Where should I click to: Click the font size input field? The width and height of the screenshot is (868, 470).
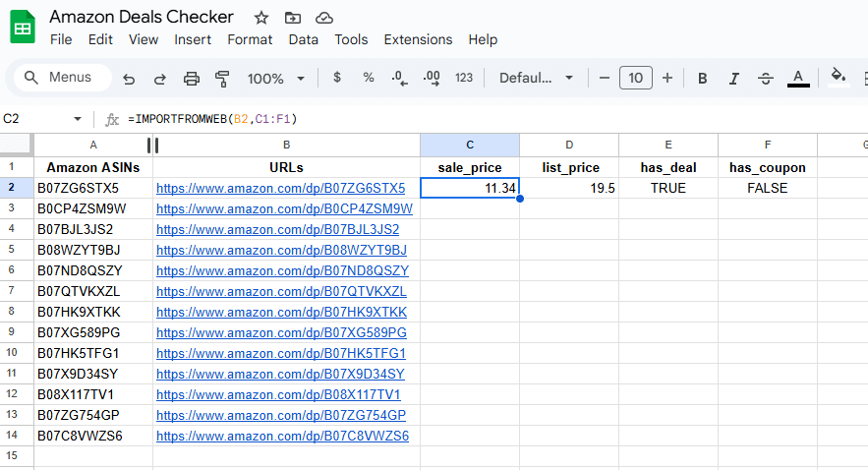tap(635, 79)
